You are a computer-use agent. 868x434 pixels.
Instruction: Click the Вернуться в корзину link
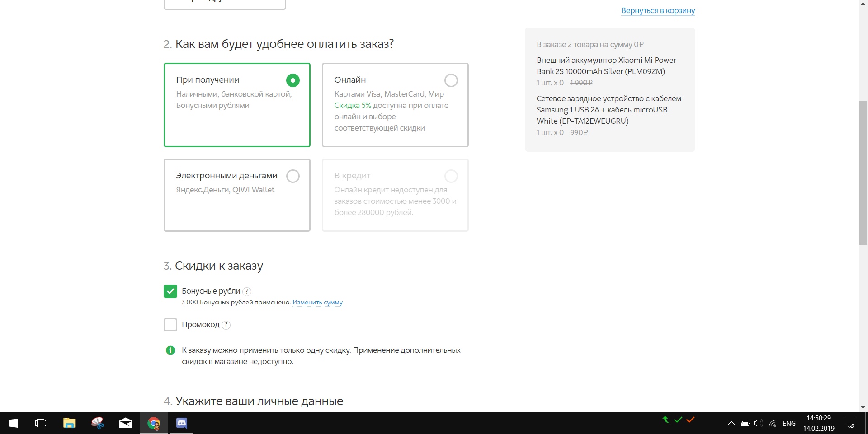658,10
